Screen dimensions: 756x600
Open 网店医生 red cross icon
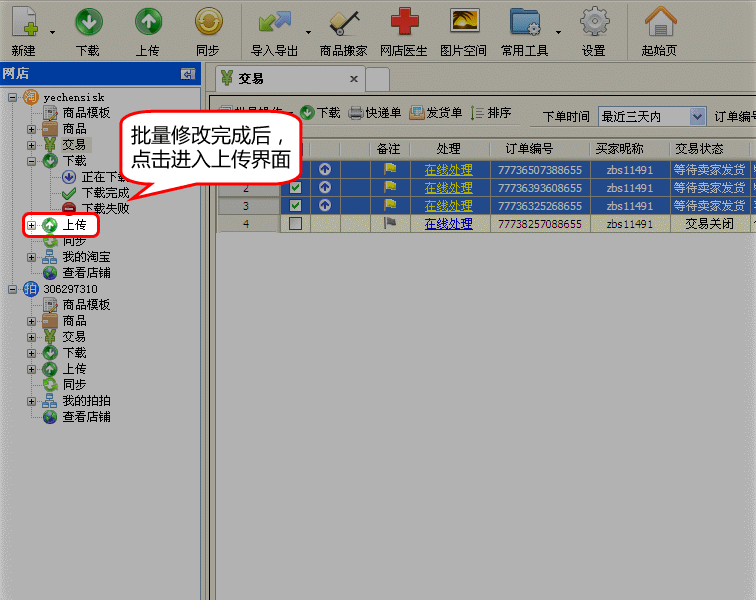point(404,22)
